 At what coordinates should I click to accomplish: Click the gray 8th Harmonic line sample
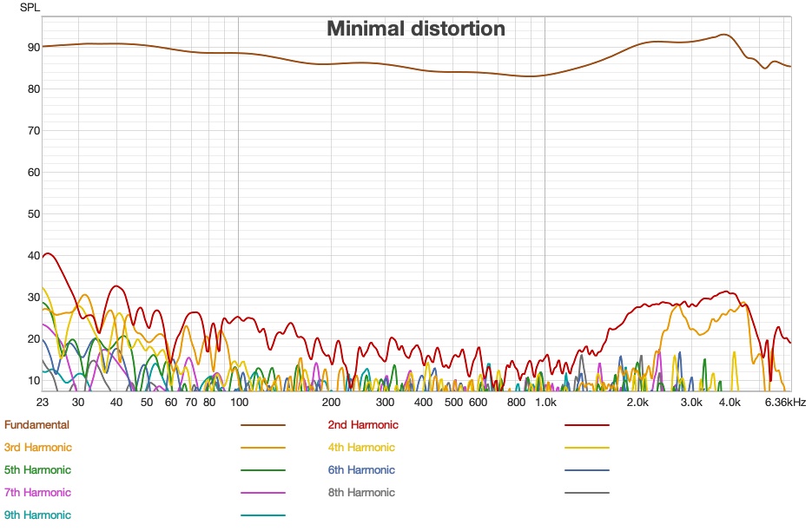tap(587, 492)
